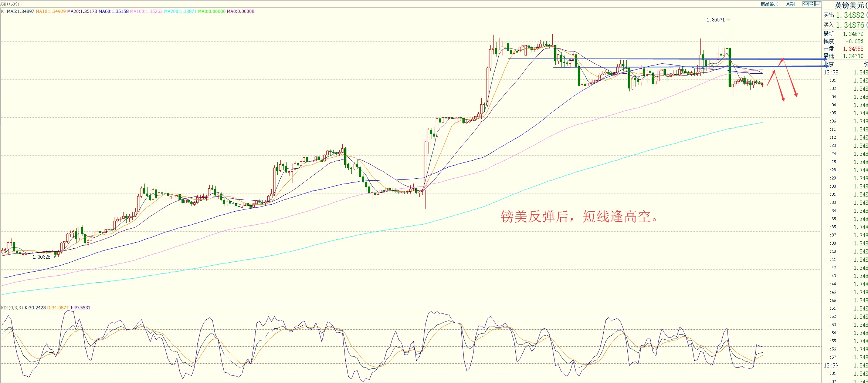Click the 买入 buy price quote
The image size is (868, 383).
pos(844,25)
